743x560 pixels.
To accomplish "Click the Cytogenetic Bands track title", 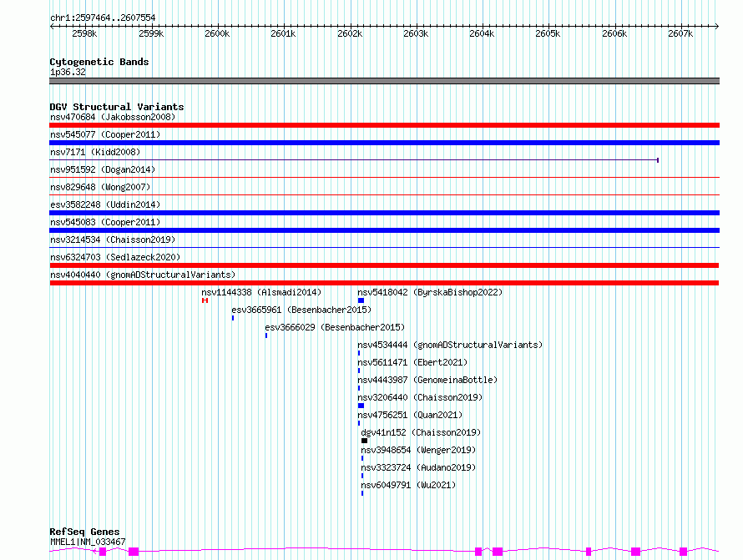I will (99, 62).
